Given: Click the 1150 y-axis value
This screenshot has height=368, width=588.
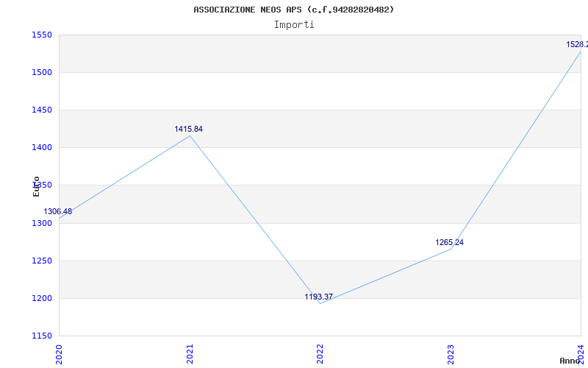Looking at the screenshot, I should (x=42, y=336).
